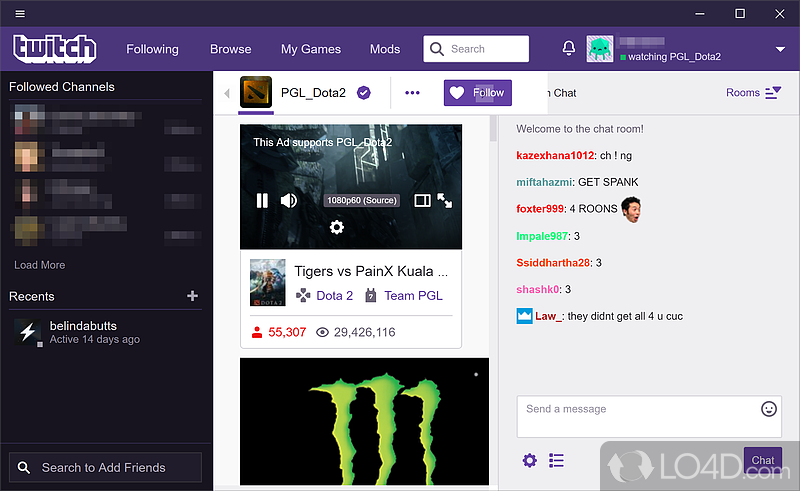
Task: Click the scrollbar of the channel panel
Action: tap(493, 129)
